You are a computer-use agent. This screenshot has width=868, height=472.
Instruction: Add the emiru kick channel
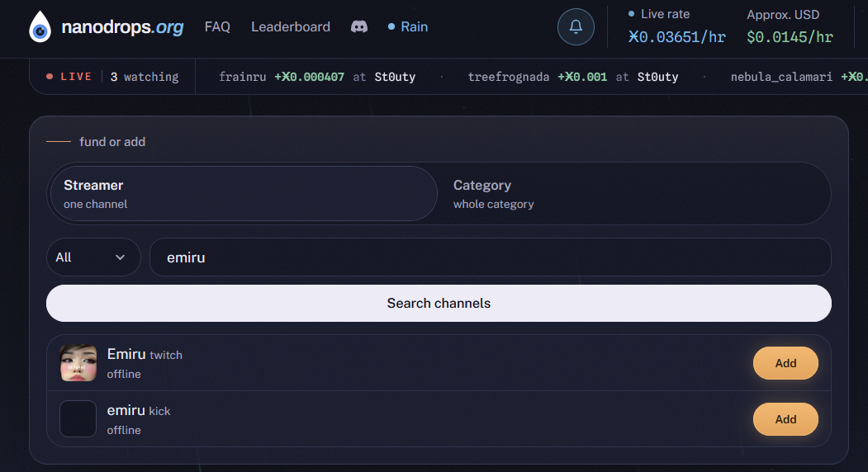coord(785,419)
